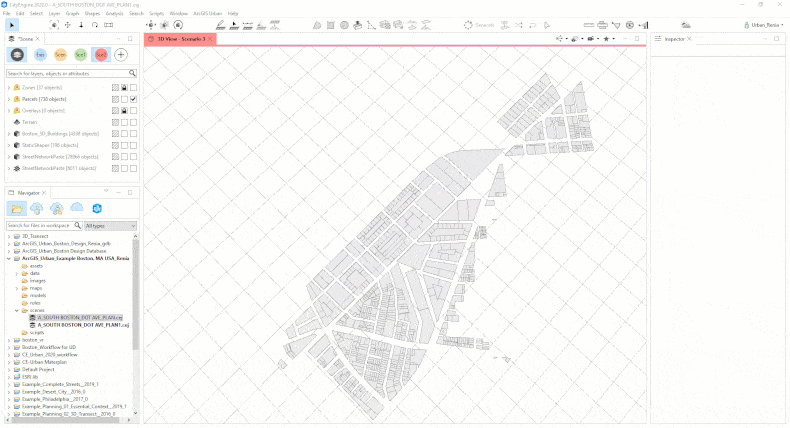Screen dimensions: 790x428
Task: Pick the Scale tool with down arrow
Action: (x=81, y=25)
